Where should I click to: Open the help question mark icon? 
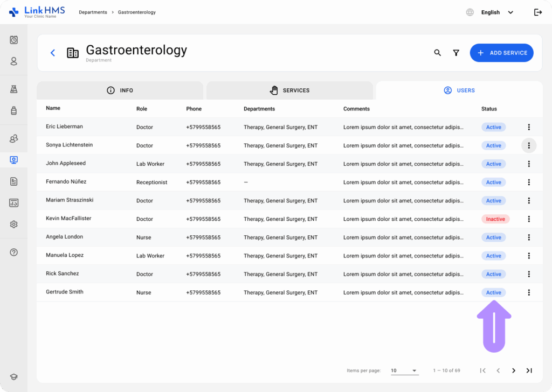(13, 252)
